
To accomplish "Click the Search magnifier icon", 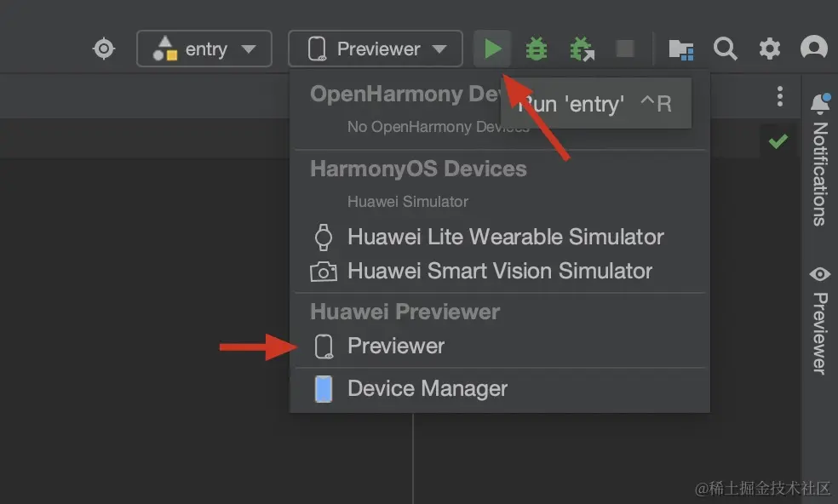I will click(x=726, y=49).
